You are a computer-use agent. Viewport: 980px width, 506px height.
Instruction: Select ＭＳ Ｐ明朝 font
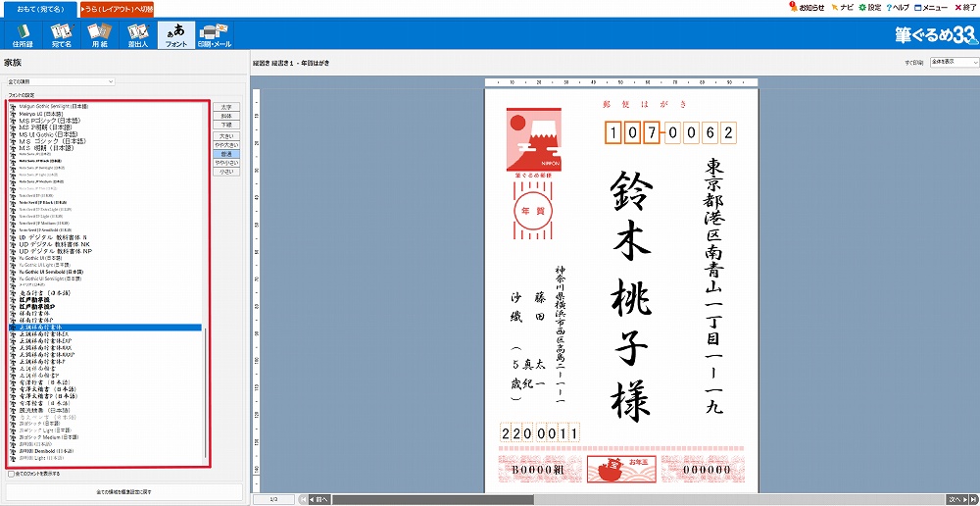(45, 126)
